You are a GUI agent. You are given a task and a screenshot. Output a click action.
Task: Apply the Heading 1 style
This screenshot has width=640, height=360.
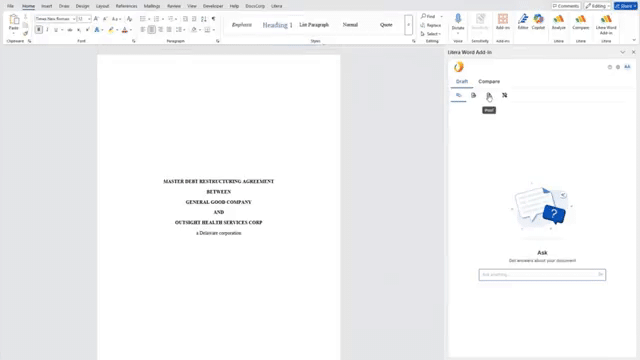277,25
